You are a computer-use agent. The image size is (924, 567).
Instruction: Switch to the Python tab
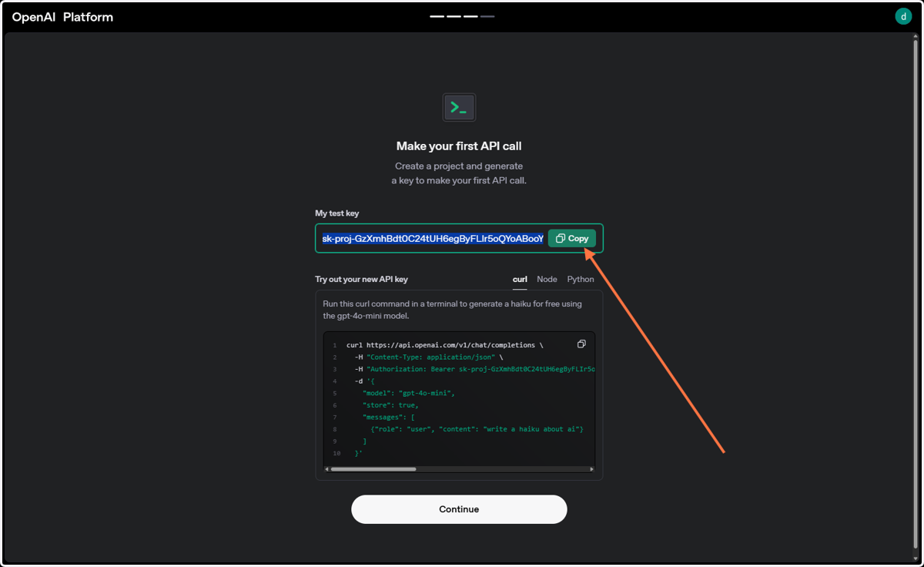click(581, 279)
